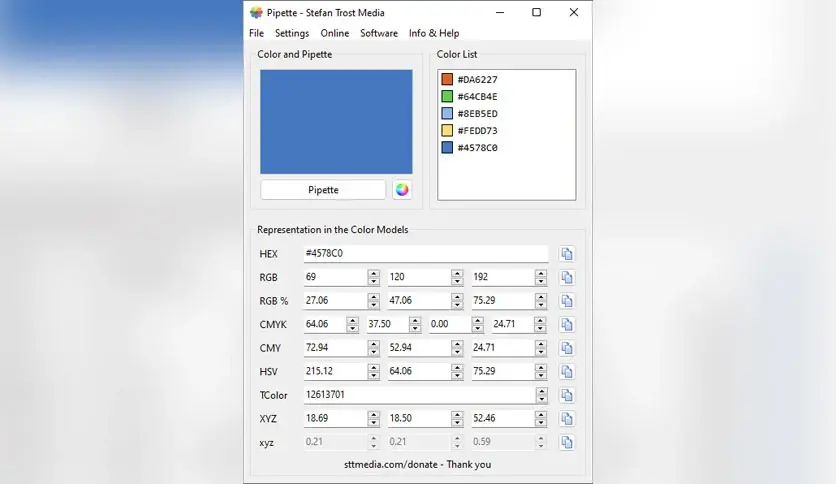Adjust the RGB % 75.29 spinner
The width and height of the screenshot is (836, 484).
tap(541, 301)
